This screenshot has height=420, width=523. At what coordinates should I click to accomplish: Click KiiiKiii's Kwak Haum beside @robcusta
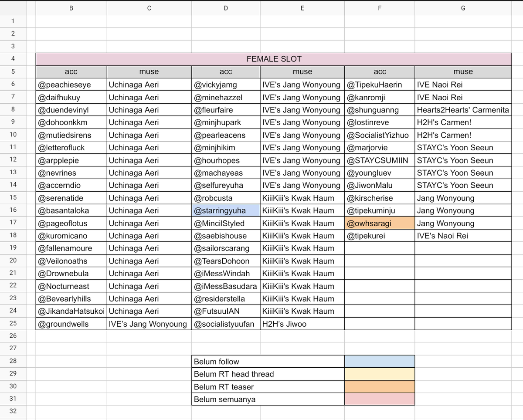coord(302,198)
